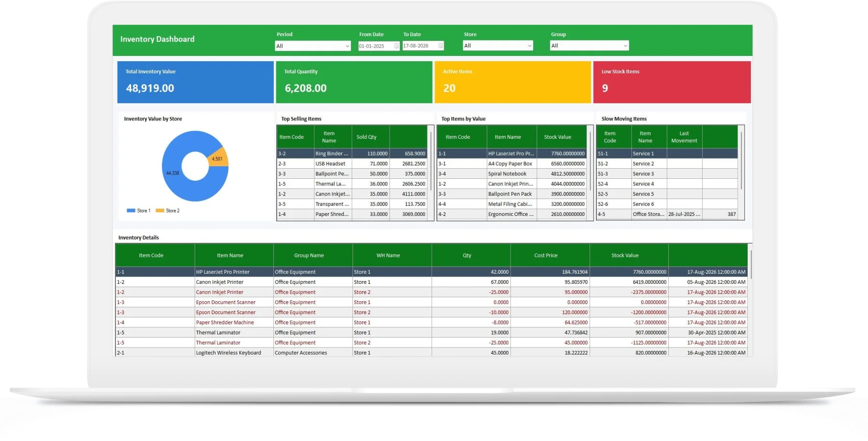Viewport: 868px width, 441px height.
Task: Select the Active Items card
Action: click(513, 82)
